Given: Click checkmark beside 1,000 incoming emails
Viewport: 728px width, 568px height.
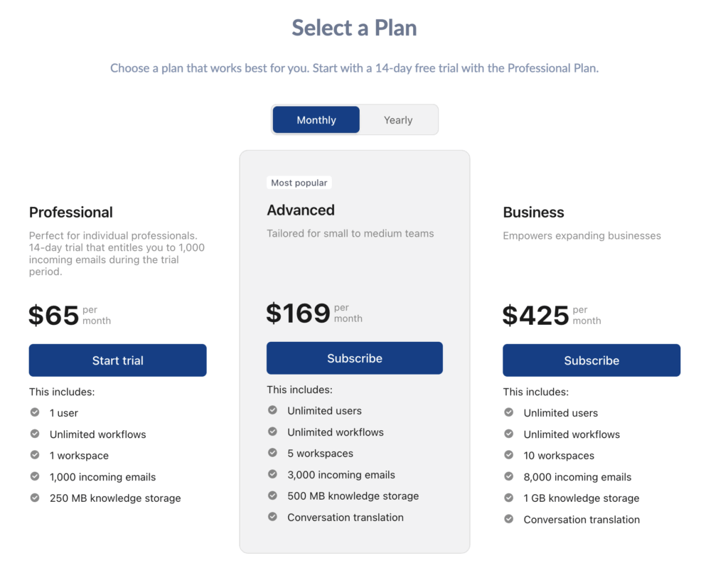Looking at the screenshot, I should pyautogui.click(x=35, y=476).
